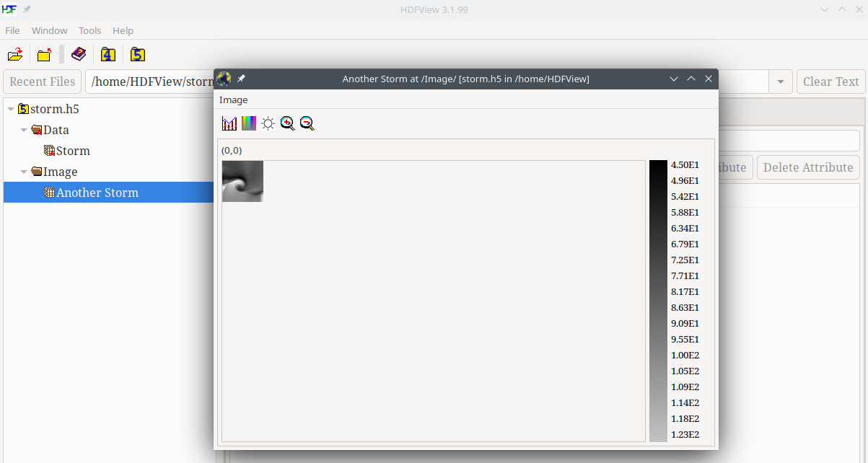
Task: Adjust brightness with the sun icon
Action: pos(268,123)
